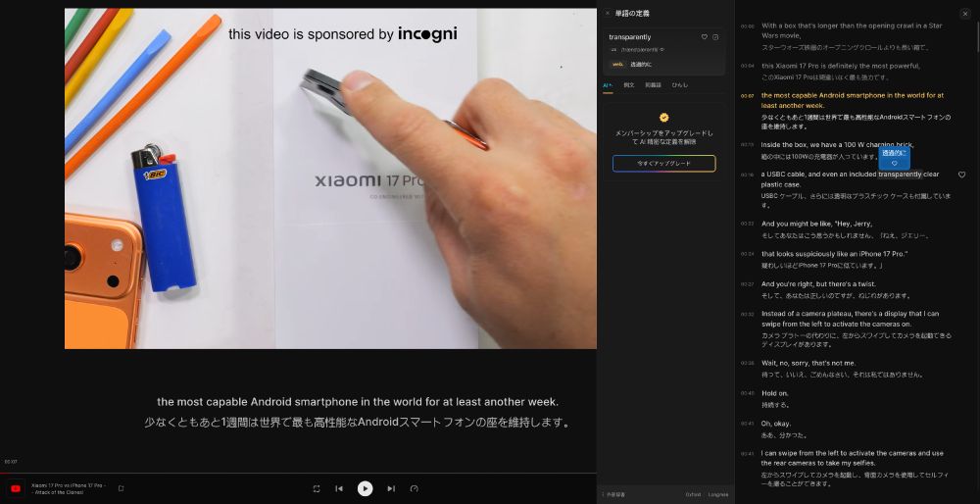Play the video with the round play button
This screenshot has height=504, width=980.
tap(365, 488)
